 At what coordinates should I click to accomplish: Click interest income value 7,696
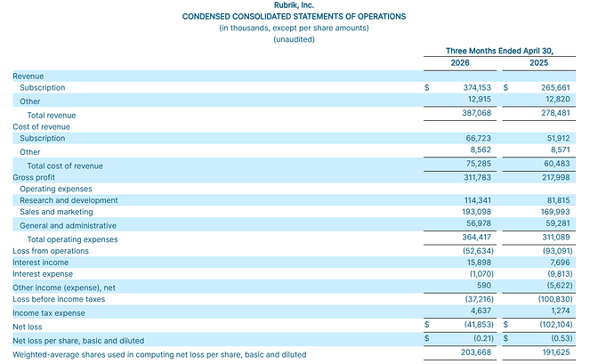(x=560, y=263)
